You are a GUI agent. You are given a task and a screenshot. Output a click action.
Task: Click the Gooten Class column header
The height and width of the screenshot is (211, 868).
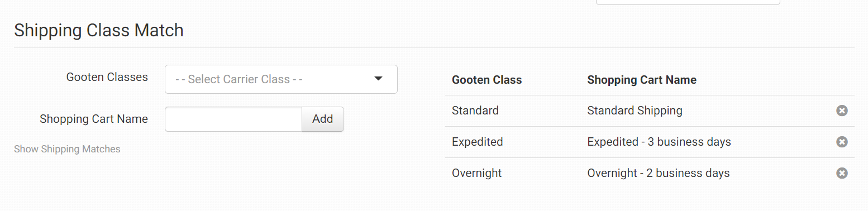coord(487,80)
